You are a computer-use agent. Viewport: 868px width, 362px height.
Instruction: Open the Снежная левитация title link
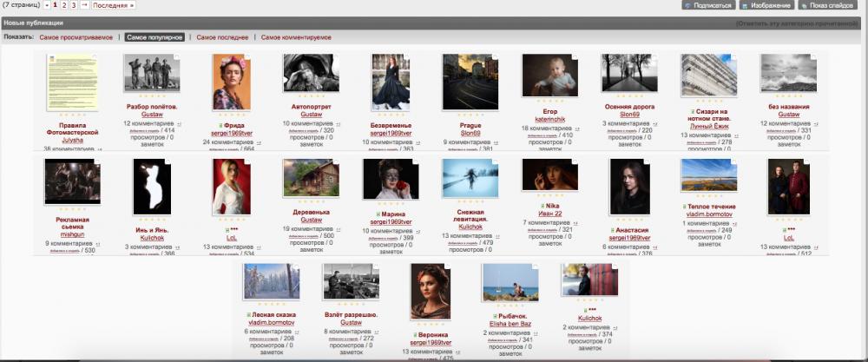pos(470,215)
